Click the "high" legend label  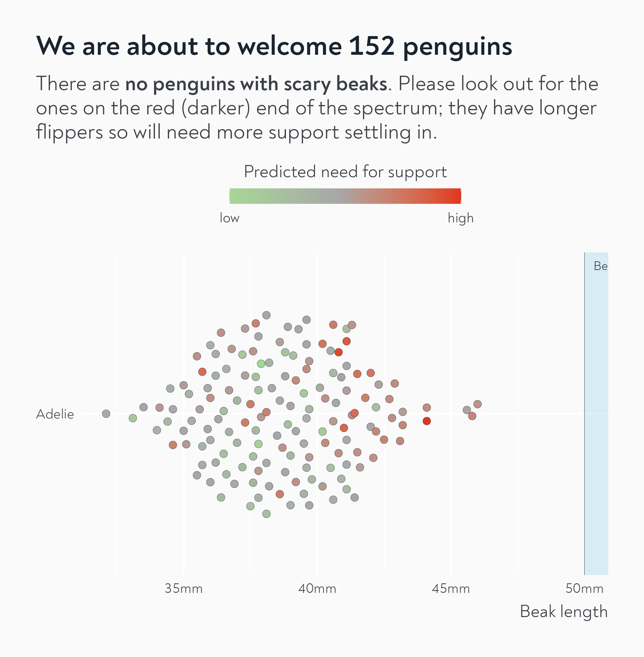(460, 218)
